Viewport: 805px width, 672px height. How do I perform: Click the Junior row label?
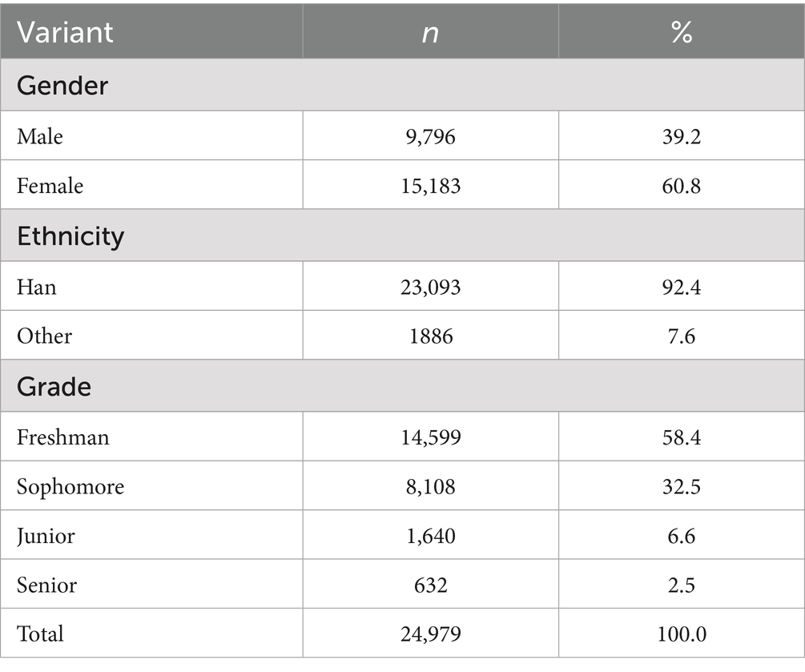45,535
